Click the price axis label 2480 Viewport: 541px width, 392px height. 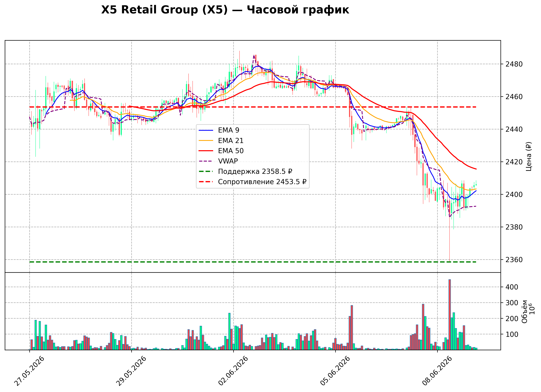tap(514, 64)
